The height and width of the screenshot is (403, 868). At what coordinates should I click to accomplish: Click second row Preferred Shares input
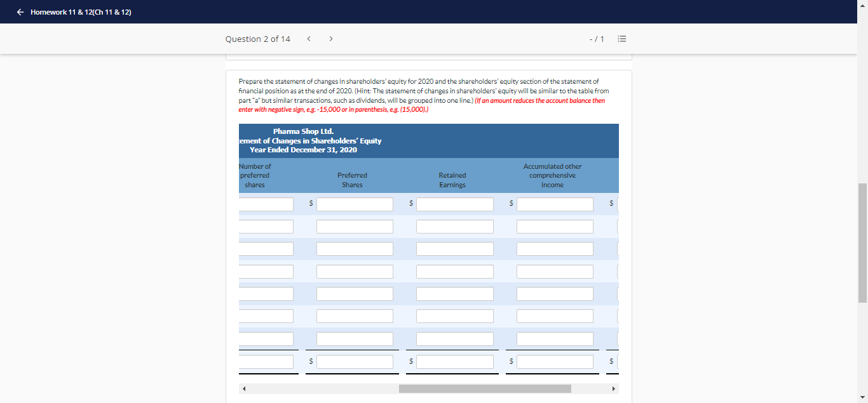355,227
